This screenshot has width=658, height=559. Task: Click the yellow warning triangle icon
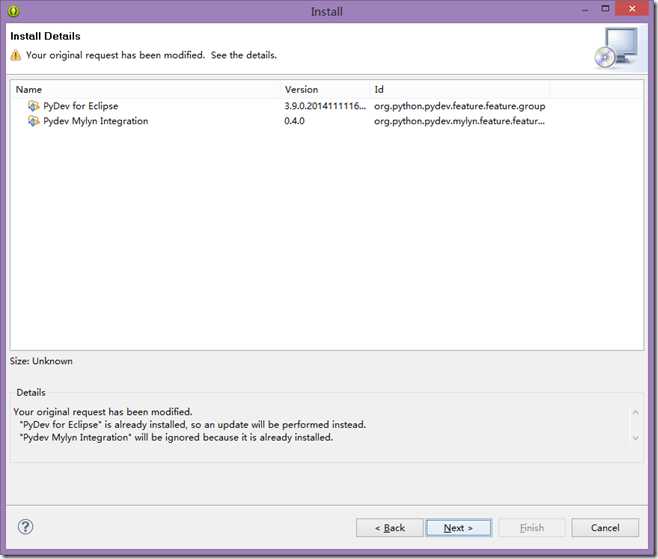[16, 55]
